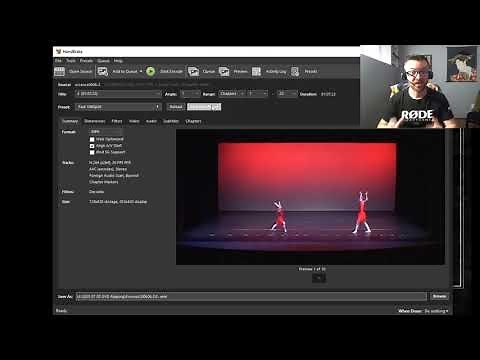Switch to the Video tab
Image resolution: width=480 pixels, height=360 pixels.
tap(134, 121)
